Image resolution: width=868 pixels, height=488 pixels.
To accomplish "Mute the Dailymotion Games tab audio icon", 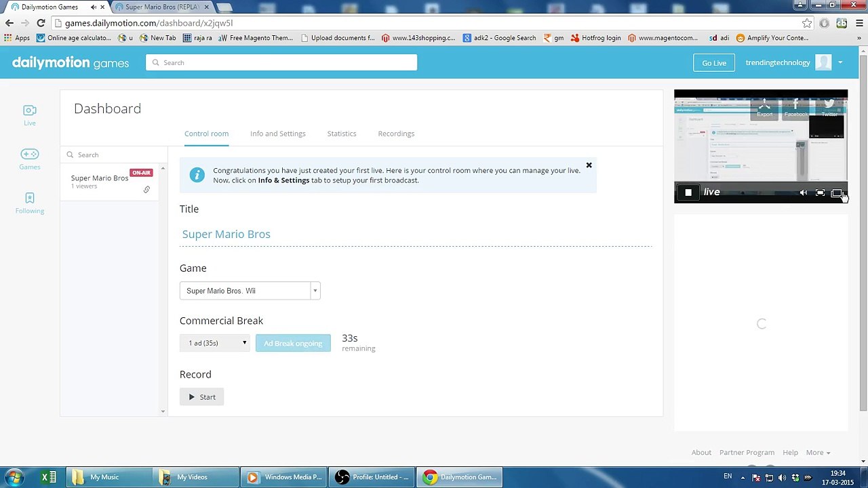I will click(x=93, y=7).
